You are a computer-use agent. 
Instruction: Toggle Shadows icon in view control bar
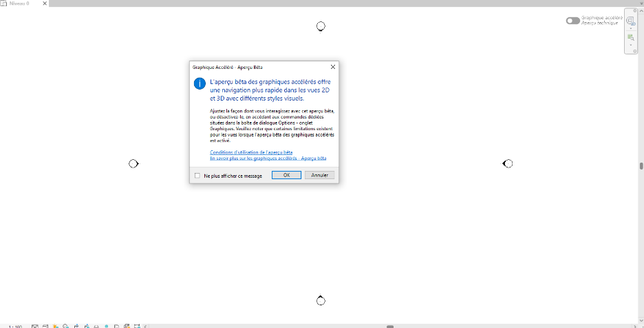(66, 327)
